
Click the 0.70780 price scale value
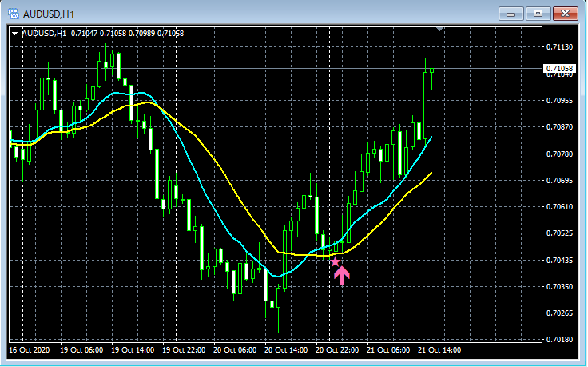559,154
